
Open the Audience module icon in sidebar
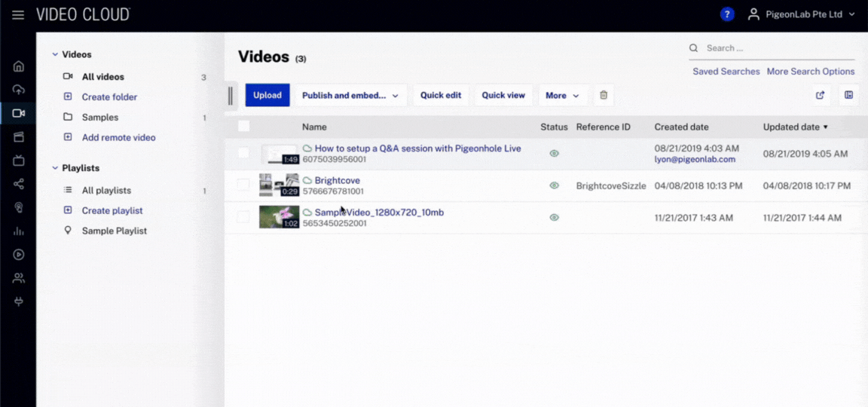(x=18, y=208)
